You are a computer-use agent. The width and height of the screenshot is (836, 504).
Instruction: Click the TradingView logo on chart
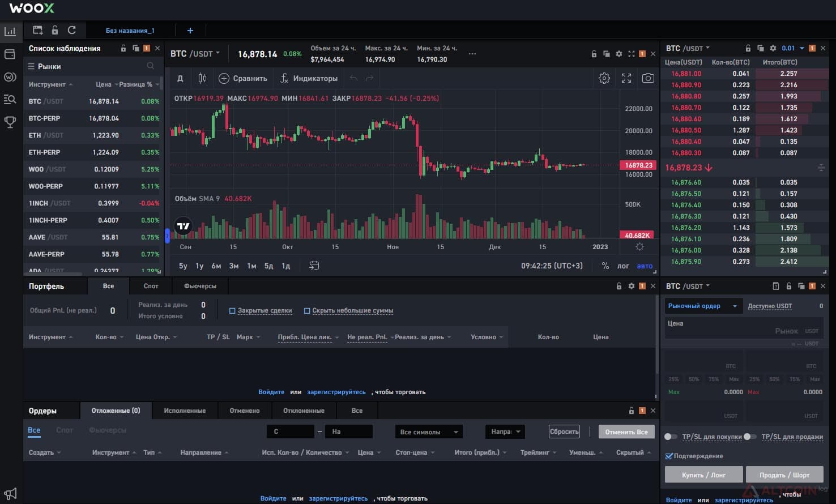[x=184, y=226]
